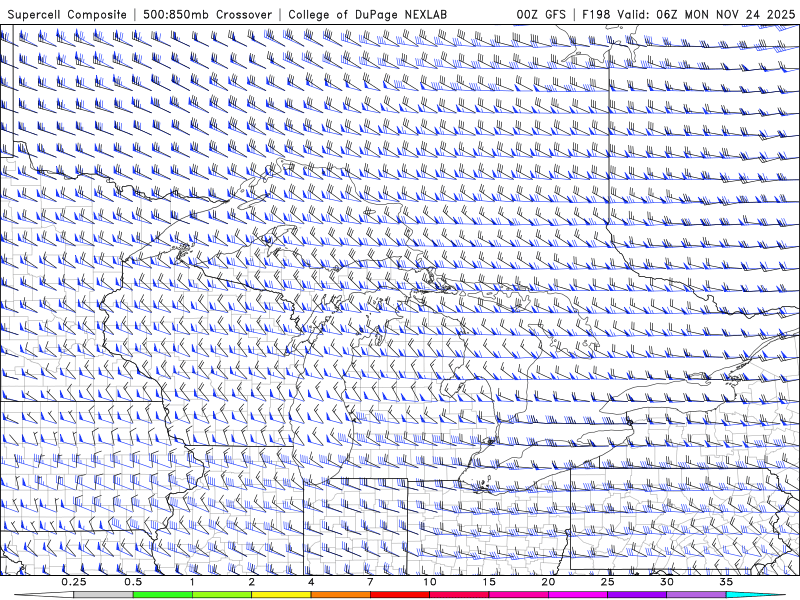800x600 pixels.
Task: Click the colorbar label 20
Action: [x=548, y=582]
